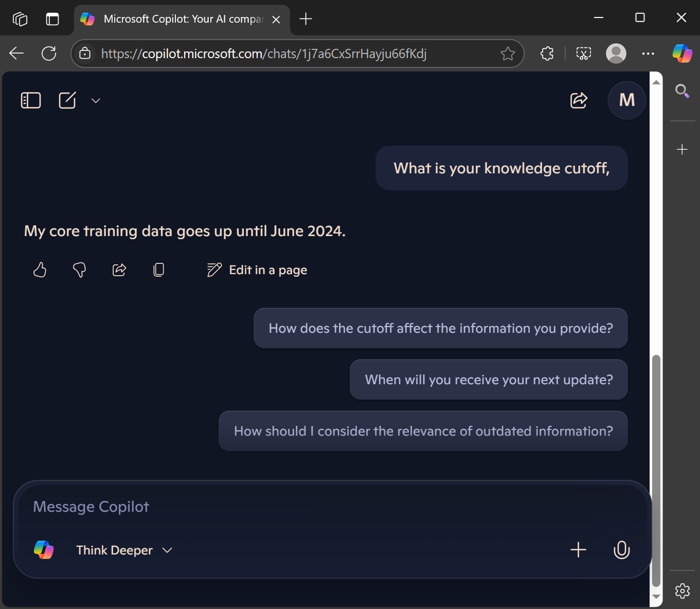700x609 pixels.
Task: Like the response with thumbs up
Action: pyautogui.click(x=40, y=270)
